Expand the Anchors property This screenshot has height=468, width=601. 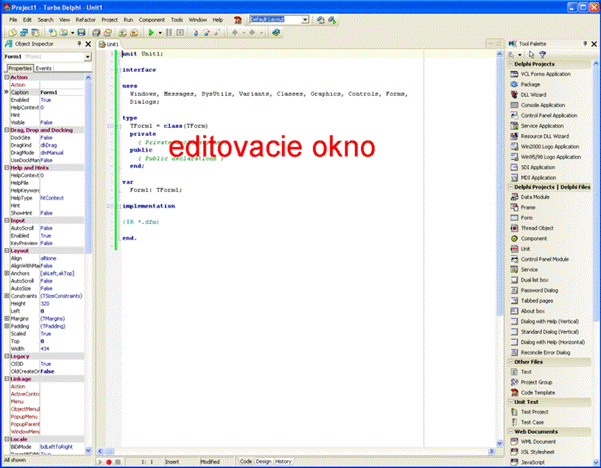pyautogui.click(x=7, y=273)
